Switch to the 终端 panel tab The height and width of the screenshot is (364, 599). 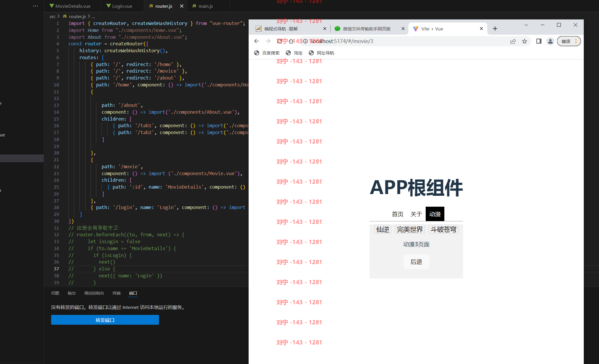point(117,293)
